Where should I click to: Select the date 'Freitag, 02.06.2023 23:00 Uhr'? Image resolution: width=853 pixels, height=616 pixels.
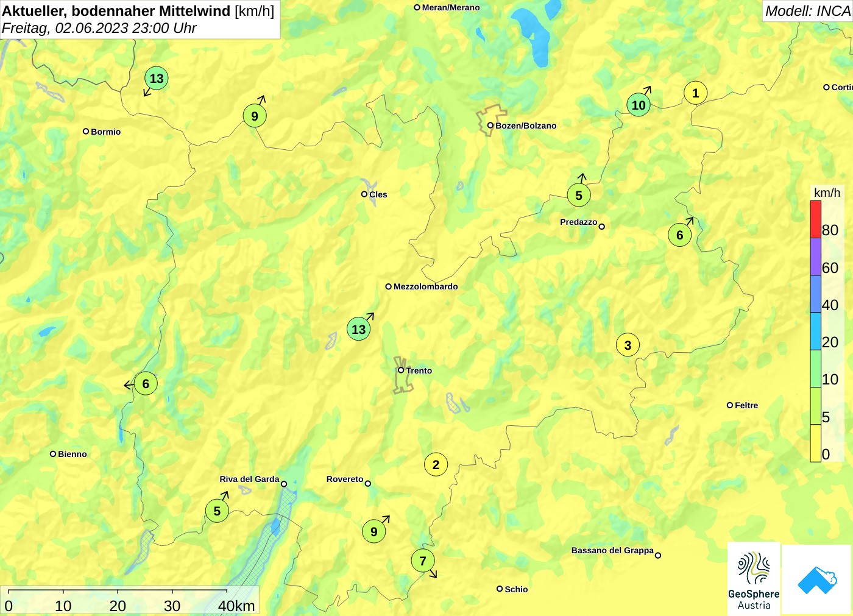click(99, 28)
